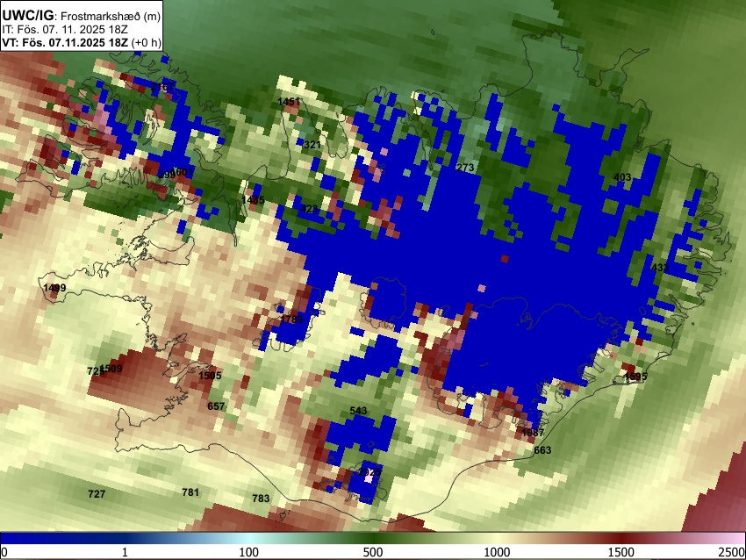Viewport: 746px width, 560px height.
Task: Click the 1000 label on the color scale
Action: (x=497, y=552)
